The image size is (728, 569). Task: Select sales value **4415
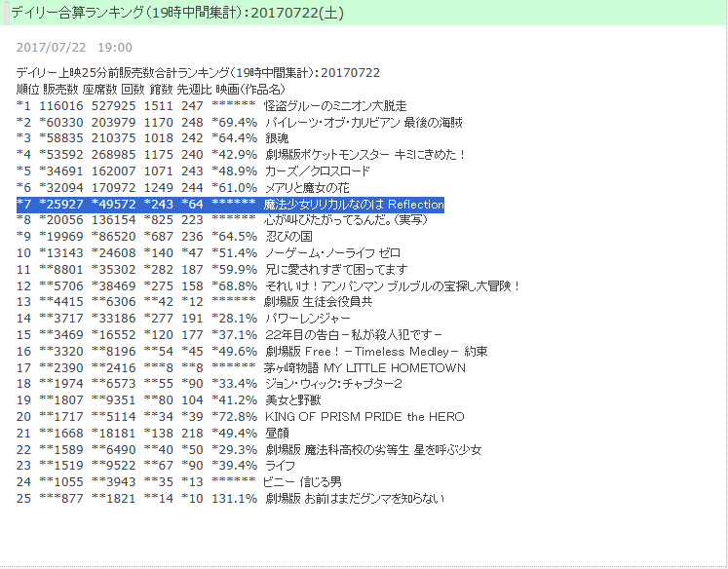[x=61, y=302]
